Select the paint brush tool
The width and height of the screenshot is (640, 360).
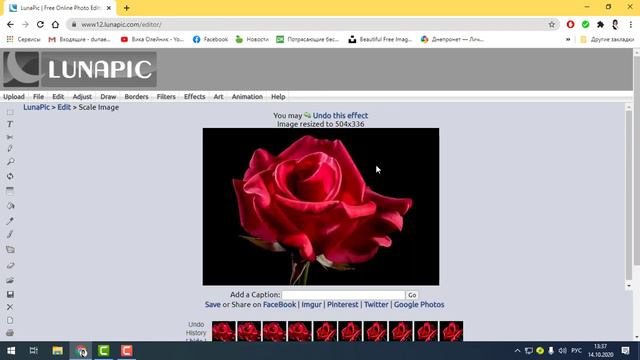tap(10, 234)
